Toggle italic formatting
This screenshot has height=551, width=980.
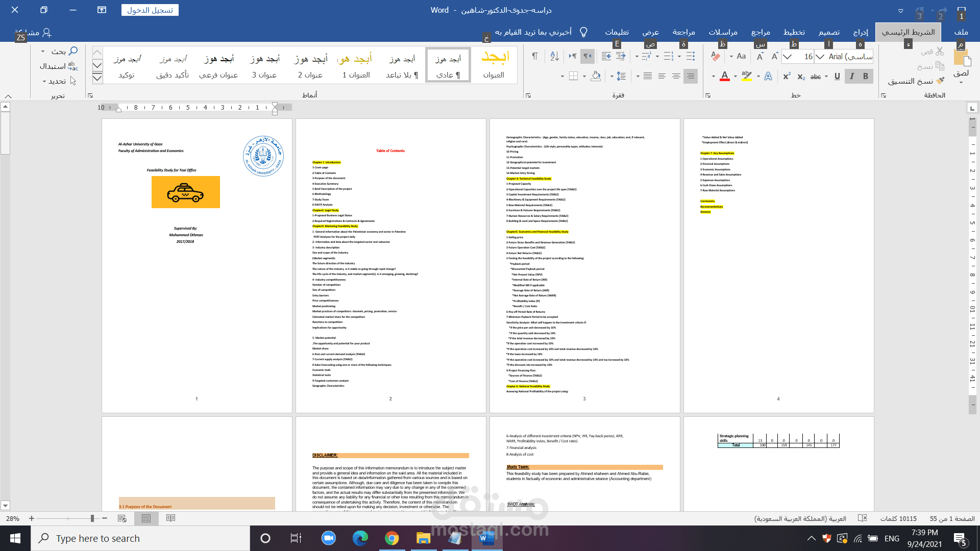(851, 77)
